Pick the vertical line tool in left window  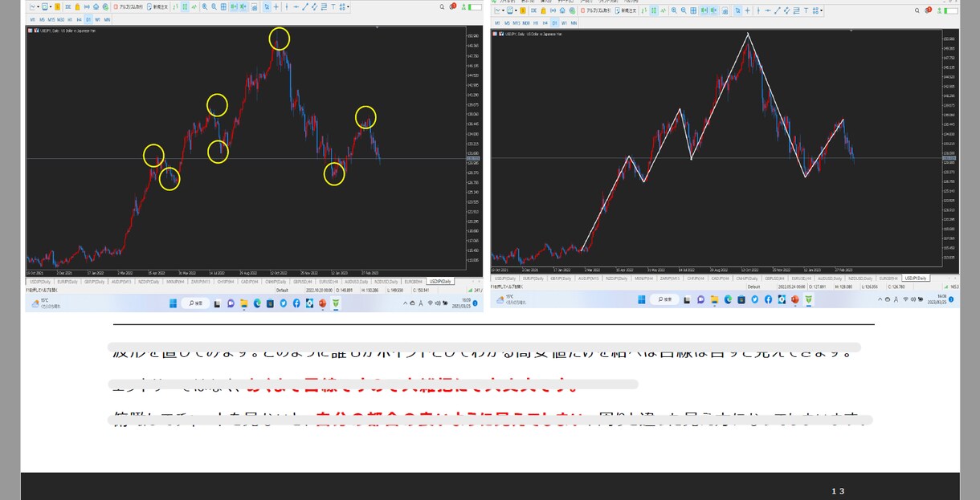point(287,7)
